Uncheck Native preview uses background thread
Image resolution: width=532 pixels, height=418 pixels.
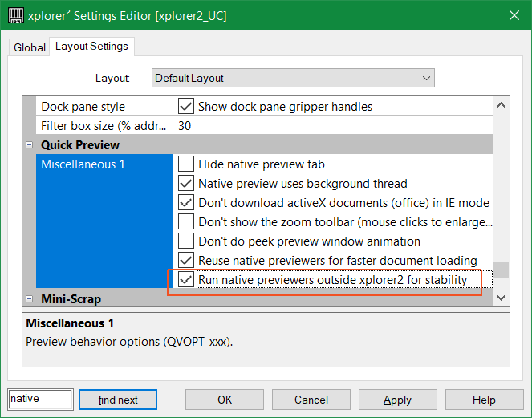coord(186,184)
